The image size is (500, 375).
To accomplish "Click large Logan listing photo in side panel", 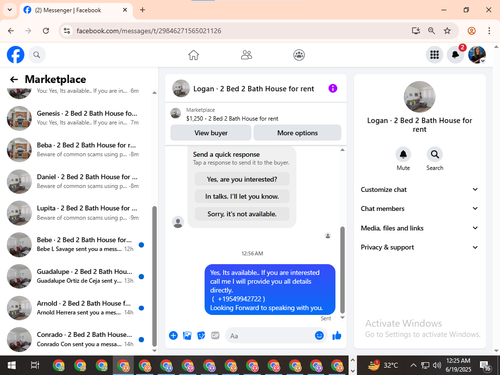I will (x=419, y=97).
